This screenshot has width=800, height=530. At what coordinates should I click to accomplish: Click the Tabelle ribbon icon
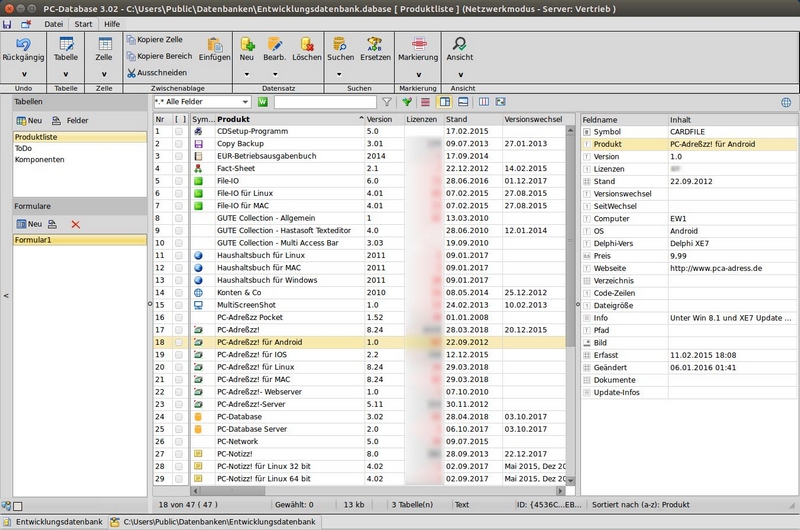pos(66,44)
